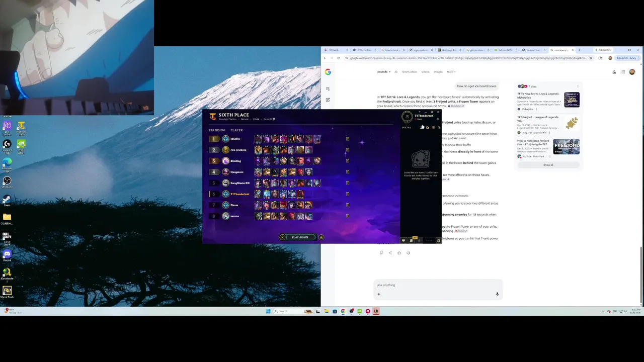Click the add folder icon in Social panel

click(x=428, y=127)
